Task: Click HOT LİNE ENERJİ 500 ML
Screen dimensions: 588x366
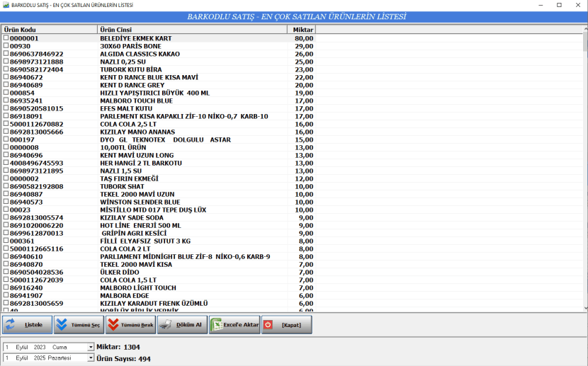Action: point(140,226)
